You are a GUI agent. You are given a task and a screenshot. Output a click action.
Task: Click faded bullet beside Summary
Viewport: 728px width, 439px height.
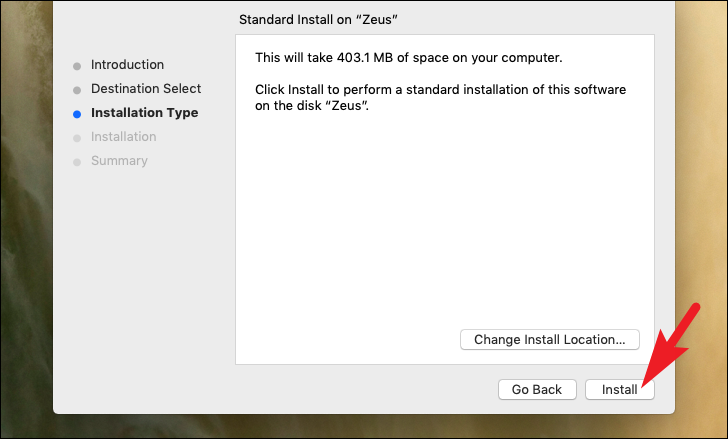[x=76, y=162]
